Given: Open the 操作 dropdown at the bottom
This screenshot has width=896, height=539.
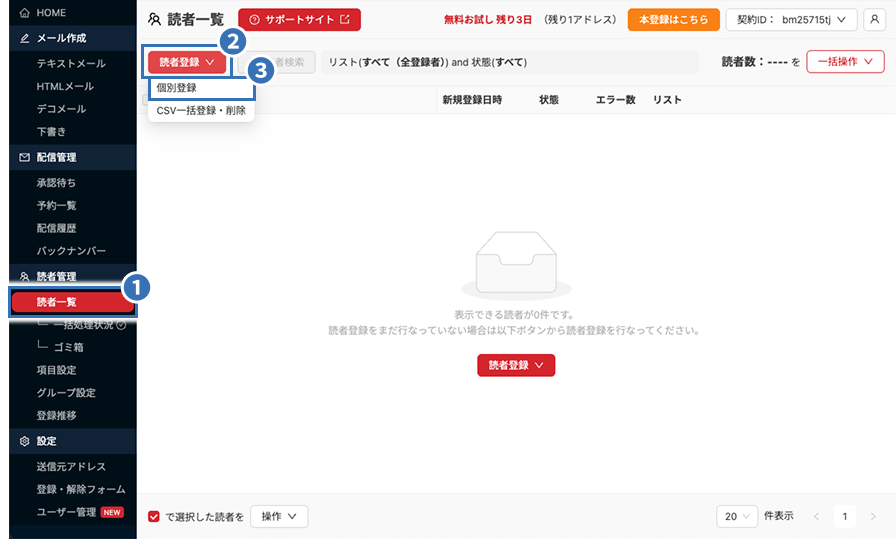Looking at the screenshot, I should (278, 516).
